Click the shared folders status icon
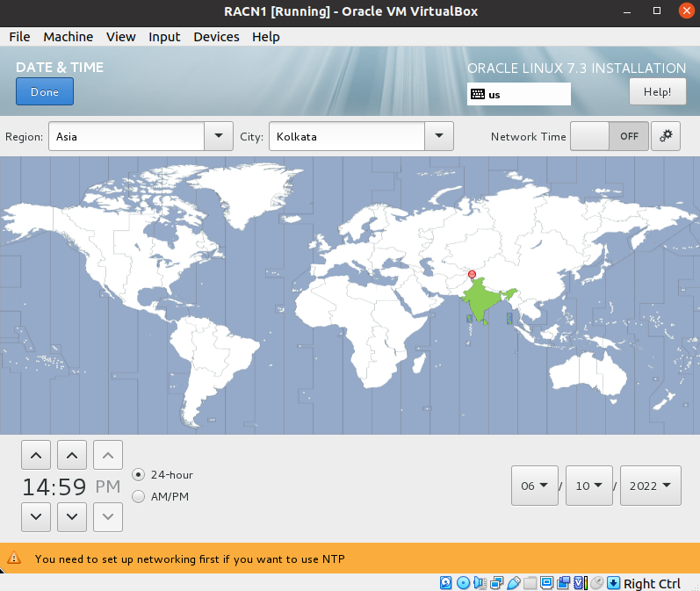Viewport: 700px width, 591px height. [530, 583]
